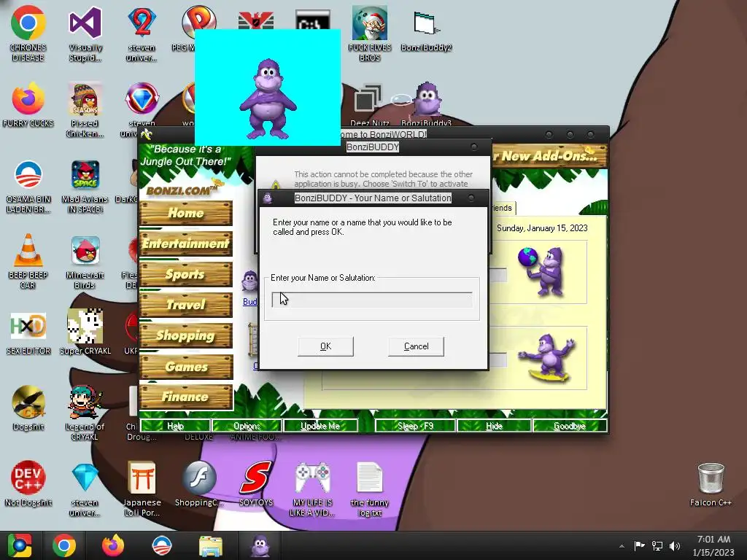Image resolution: width=747 pixels, height=560 pixels.
Task: Open Minecraft Birds desktop icon
Action: click(85, 262)
